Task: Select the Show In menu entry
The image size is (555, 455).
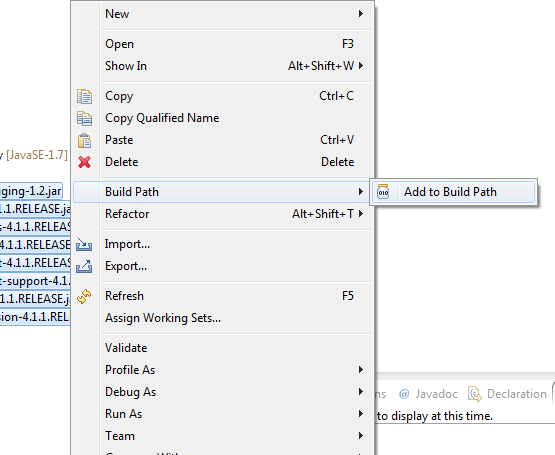Action: click(223, 66)
